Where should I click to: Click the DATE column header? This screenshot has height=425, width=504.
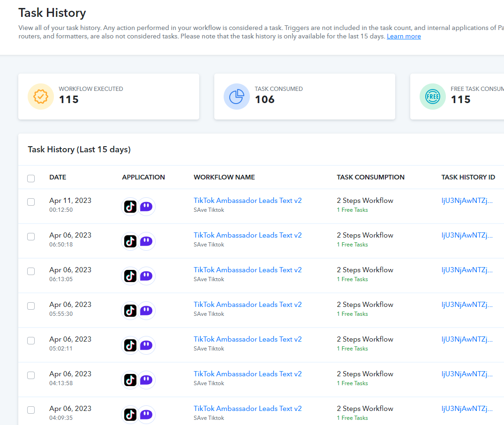58,177
